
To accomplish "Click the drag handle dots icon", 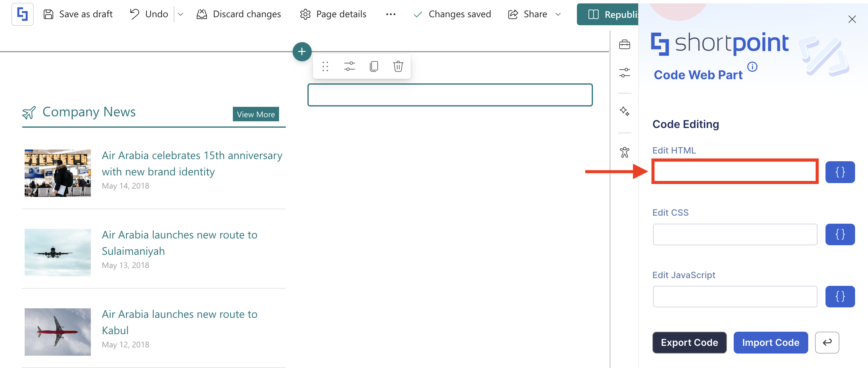I will tap(325, 66).
